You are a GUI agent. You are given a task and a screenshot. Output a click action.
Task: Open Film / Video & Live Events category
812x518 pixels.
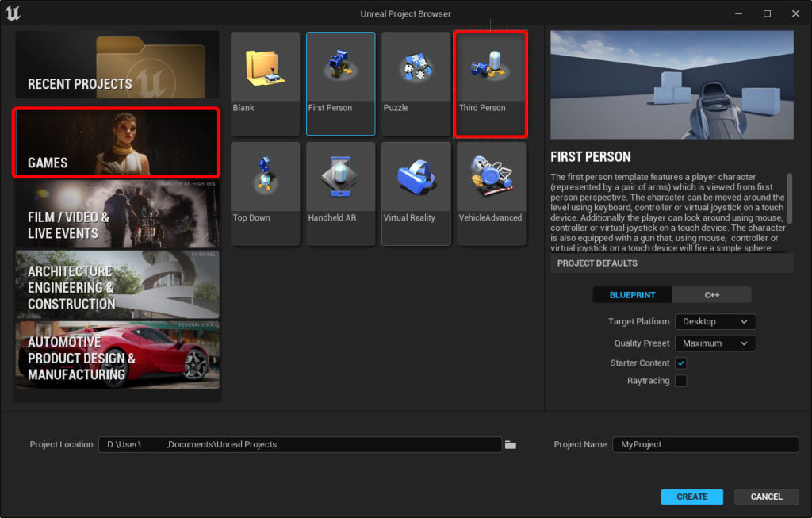(117, 214)
